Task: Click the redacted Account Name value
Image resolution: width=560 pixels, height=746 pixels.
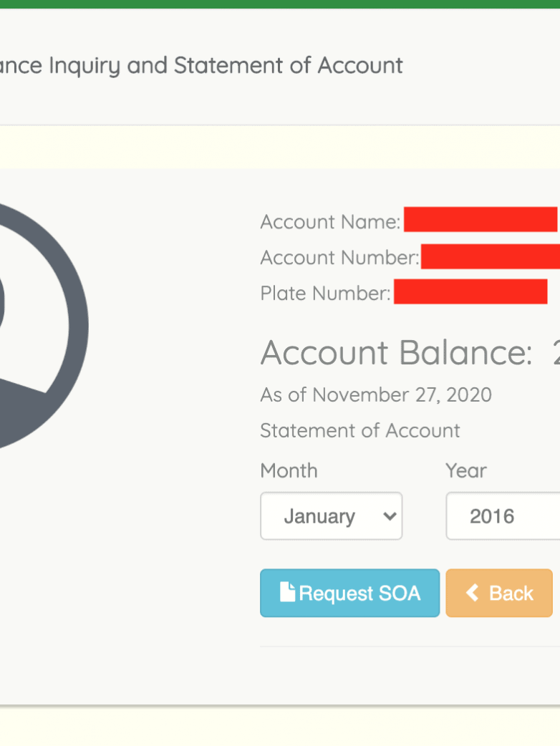Action: (481, 220)
